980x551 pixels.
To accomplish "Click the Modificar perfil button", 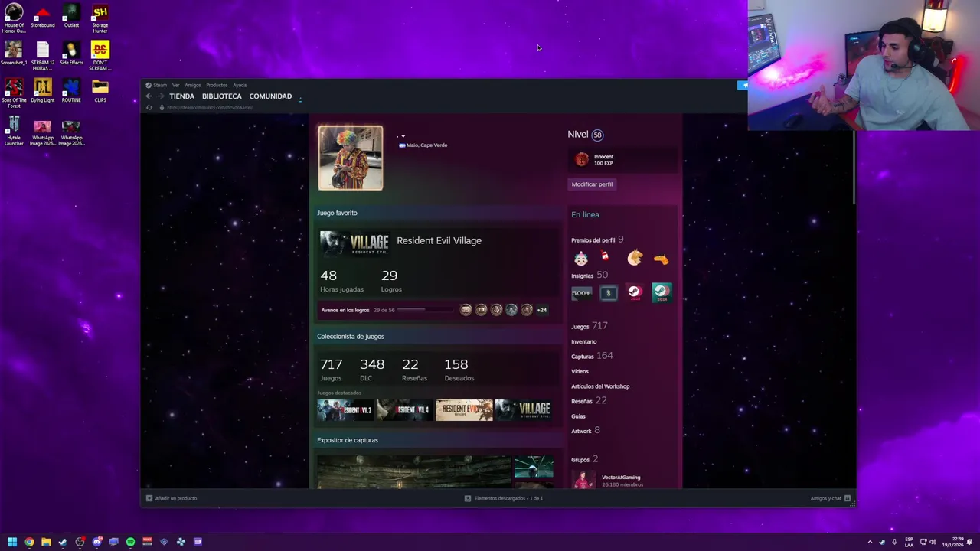I will pyautogui.click(x=592, y=184).
